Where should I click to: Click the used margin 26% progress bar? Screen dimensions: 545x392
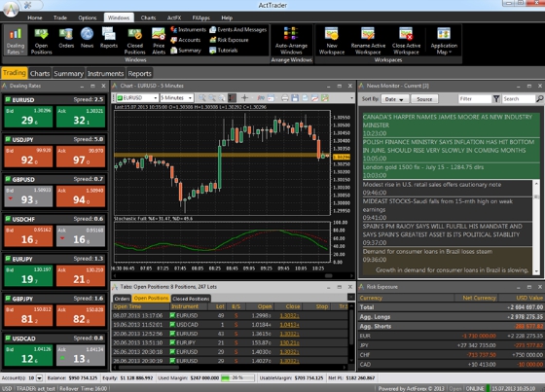(x=237, y=378)
